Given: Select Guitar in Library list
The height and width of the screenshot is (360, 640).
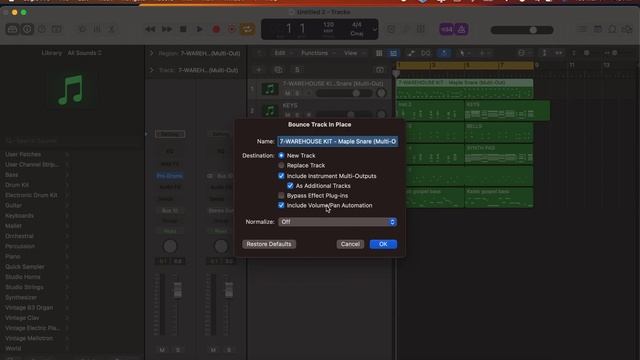Looking at the screenshot, I should point(13,205).
